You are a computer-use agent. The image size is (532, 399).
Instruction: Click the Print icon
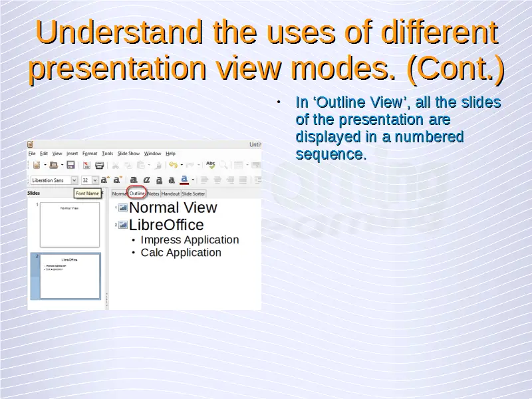[100, 165]
